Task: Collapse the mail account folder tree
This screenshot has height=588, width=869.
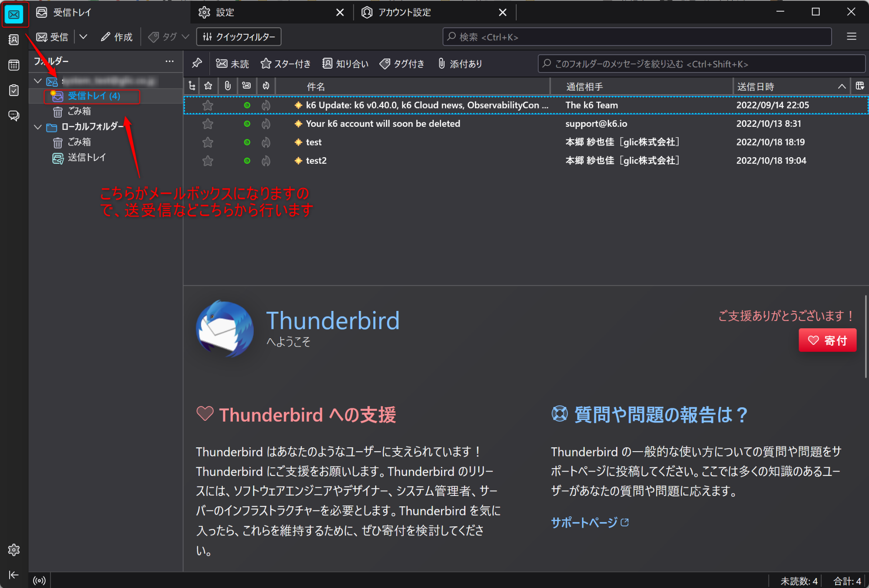Action: (x=38, y=81)
